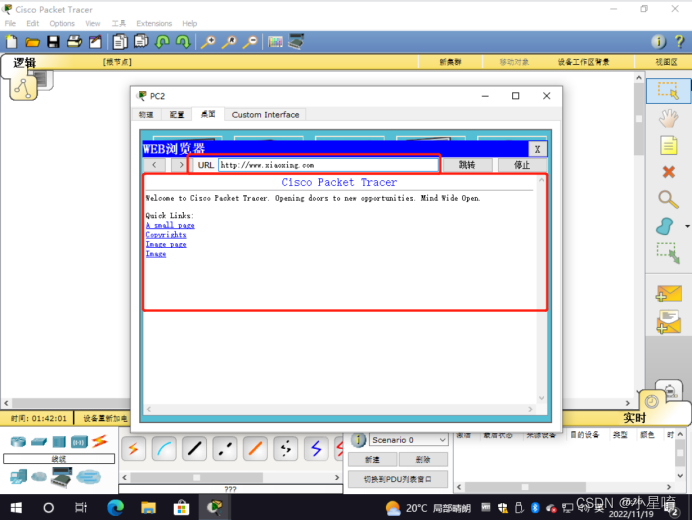
Task: Close the WEB browser with X
Action: coord(538,149)
